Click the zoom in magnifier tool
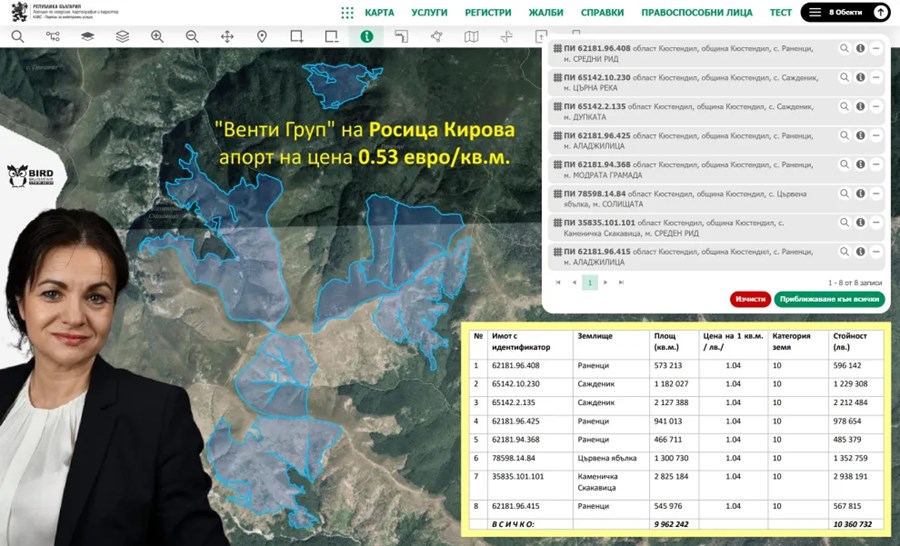 point(157,37)
